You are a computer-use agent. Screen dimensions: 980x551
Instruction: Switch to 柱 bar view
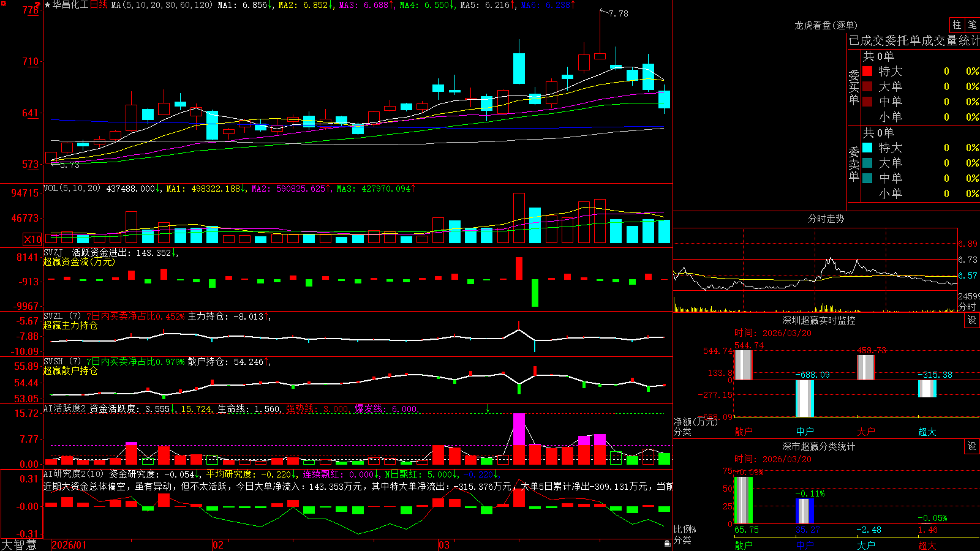click(x=957, y=25)
